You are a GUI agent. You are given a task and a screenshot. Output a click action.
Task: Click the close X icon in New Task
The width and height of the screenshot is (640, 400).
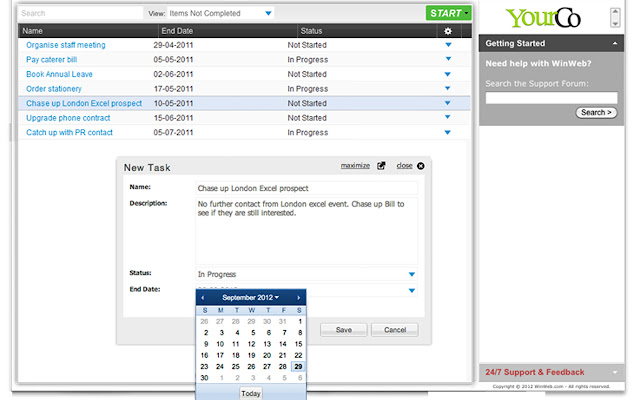[420, 166]
